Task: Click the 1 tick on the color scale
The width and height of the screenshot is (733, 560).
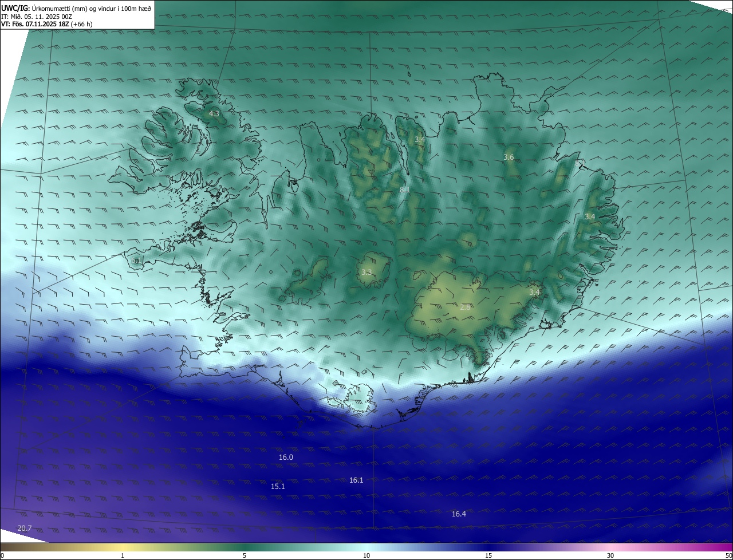Action: tap(123, 555)
